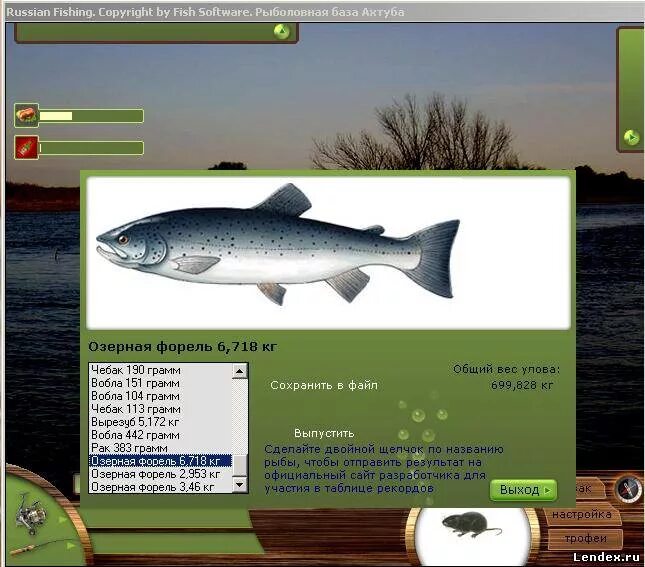Select Чебак 190 грамм in the list
The width and height of the screenshot is (645, 567).
tap(160, 370)
